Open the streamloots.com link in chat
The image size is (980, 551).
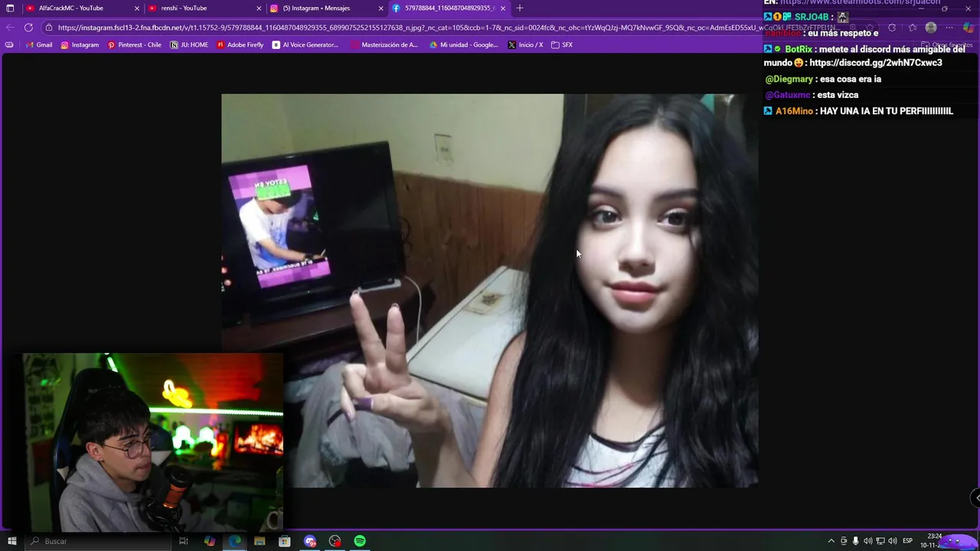click(860, 2)
